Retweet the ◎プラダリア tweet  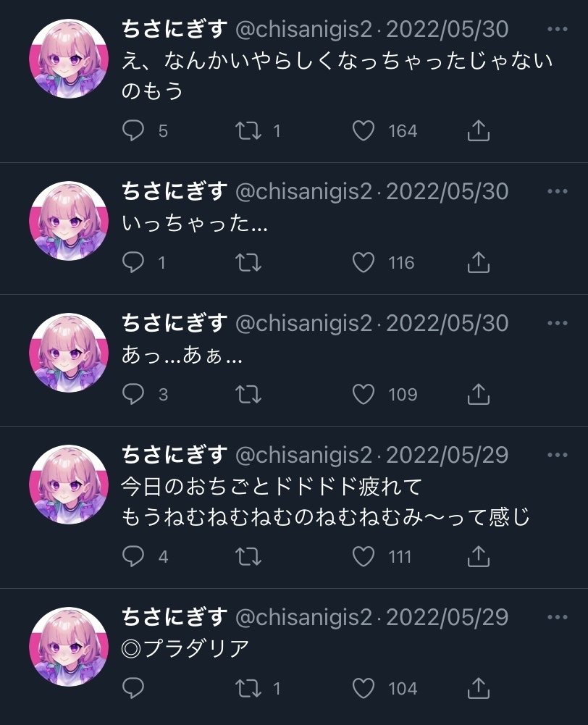tap(248, 689)
